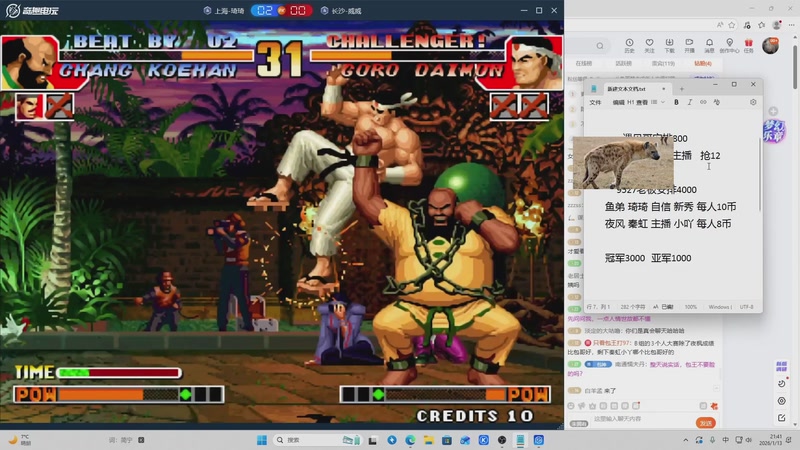Screen dimensions: 800x450
Task: Click the Windows line-ending status entry
Action: point(720,307)
